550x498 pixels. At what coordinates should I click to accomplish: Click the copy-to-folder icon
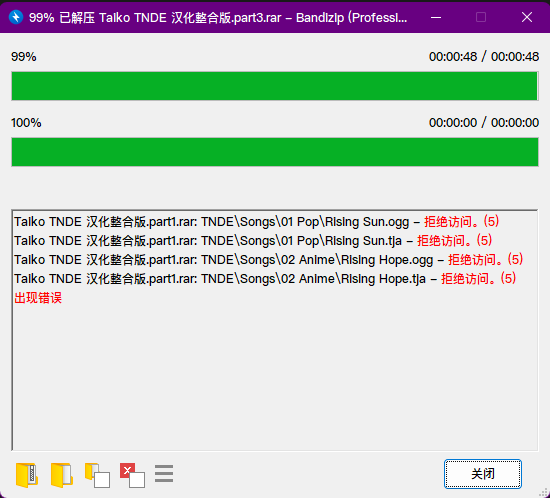[97, 475]
